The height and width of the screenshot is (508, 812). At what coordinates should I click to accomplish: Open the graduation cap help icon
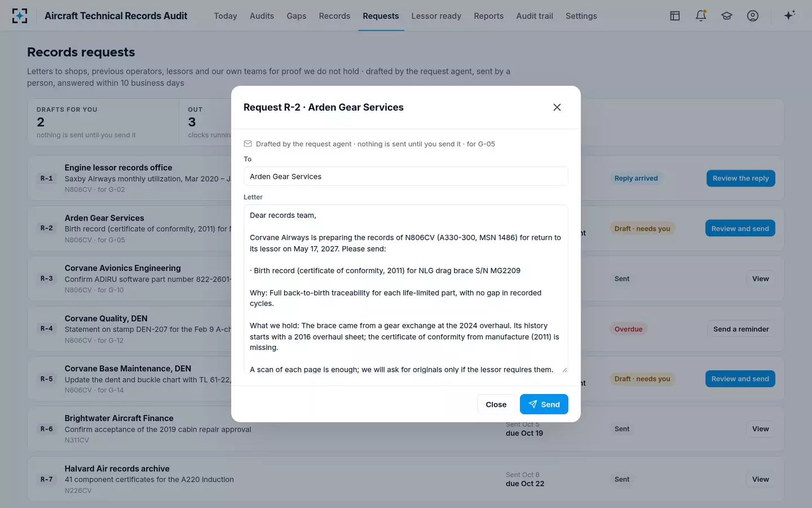click(x=727, y=16)
